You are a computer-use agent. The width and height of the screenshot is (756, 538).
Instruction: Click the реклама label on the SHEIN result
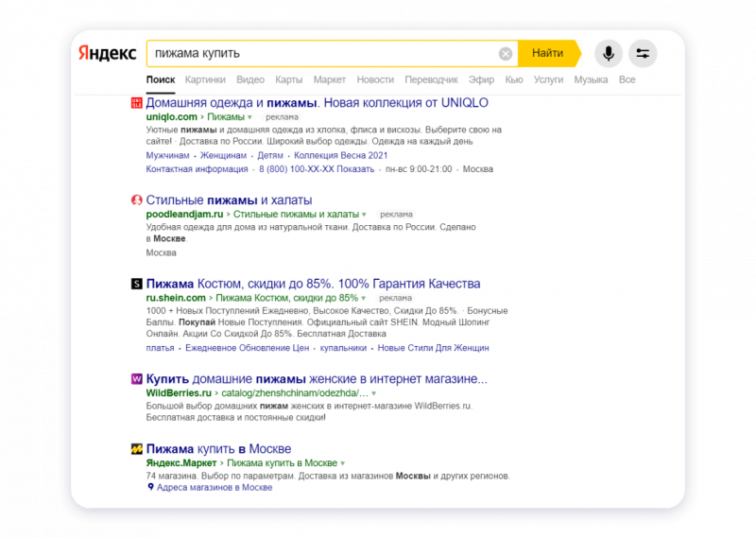click(x=395, y=298)
